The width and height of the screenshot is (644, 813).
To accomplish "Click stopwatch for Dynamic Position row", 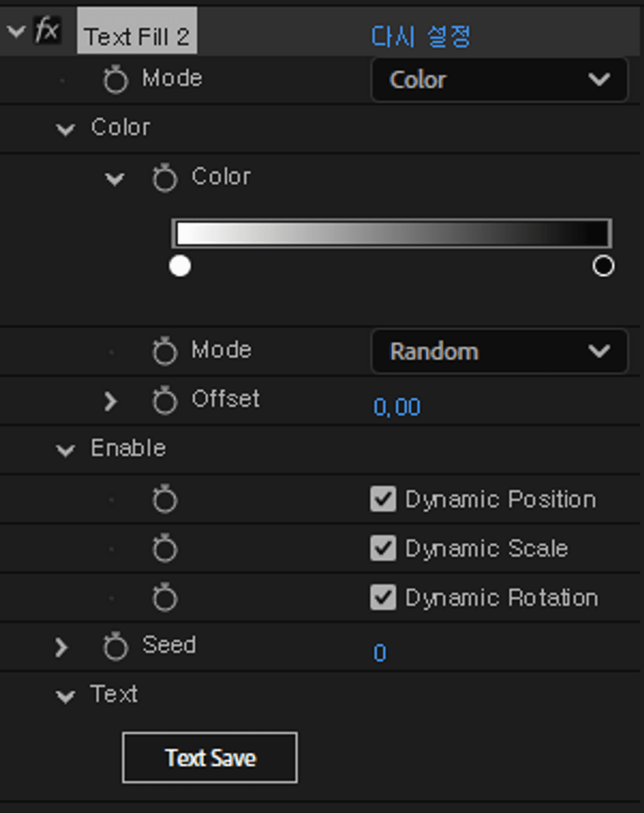I will click(x=164, y=499).
